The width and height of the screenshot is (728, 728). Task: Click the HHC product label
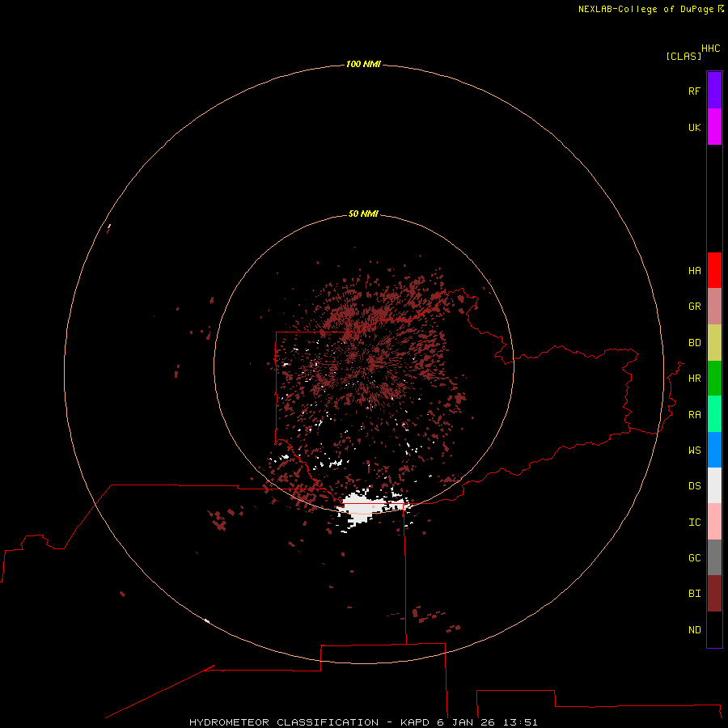[711, 49]
